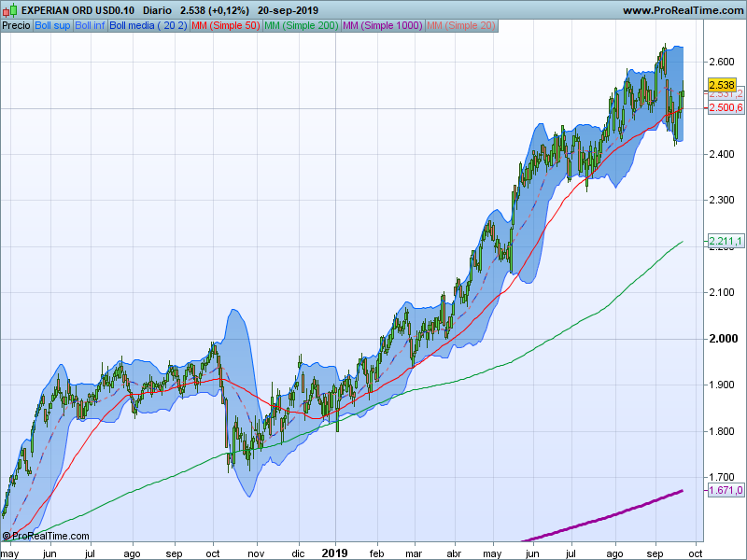747x560 pixels.
Task: Click the jul month label left of 2019
Action: point(90,553)
